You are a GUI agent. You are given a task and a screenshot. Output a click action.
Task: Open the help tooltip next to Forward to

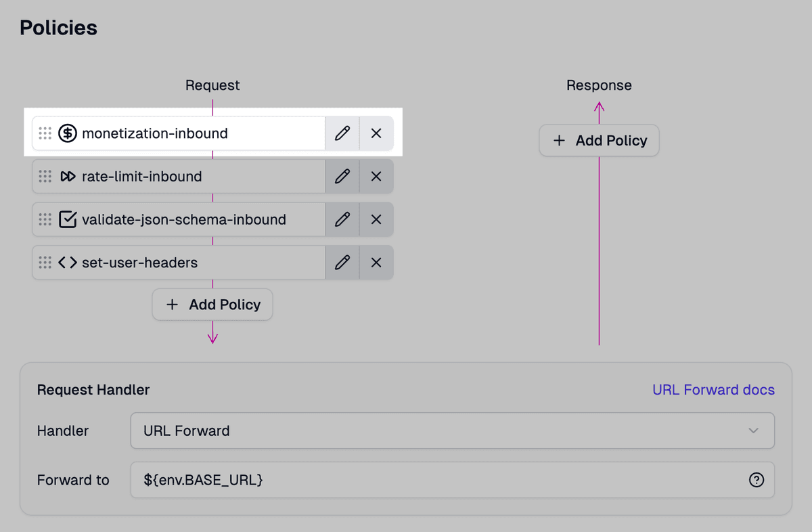pyautogui.click(x=758, y=480)
